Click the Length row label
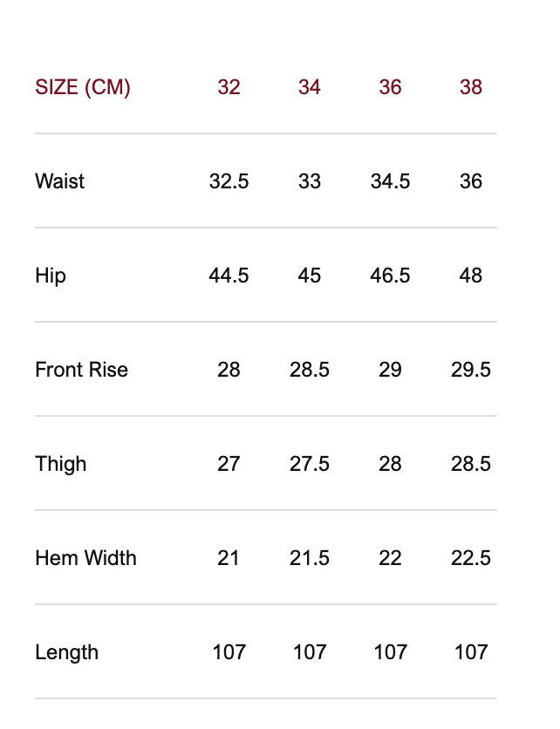The image size is (560, 729). (66, 652)
